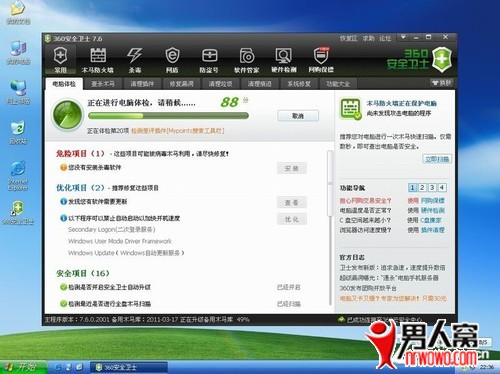500x374 pixels.
Task: Open the 常用 (Common) toolbar section
Action: 60,59
